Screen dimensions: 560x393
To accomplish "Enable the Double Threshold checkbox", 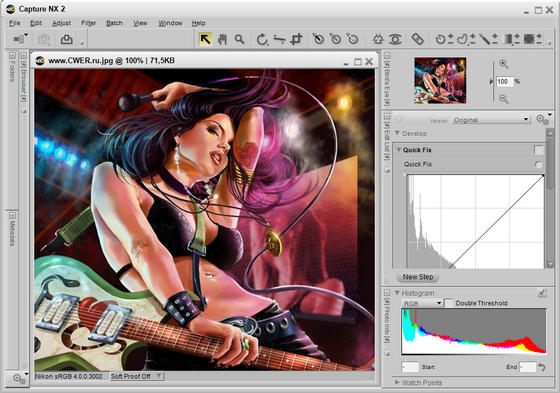I will [x=448, y=303].
